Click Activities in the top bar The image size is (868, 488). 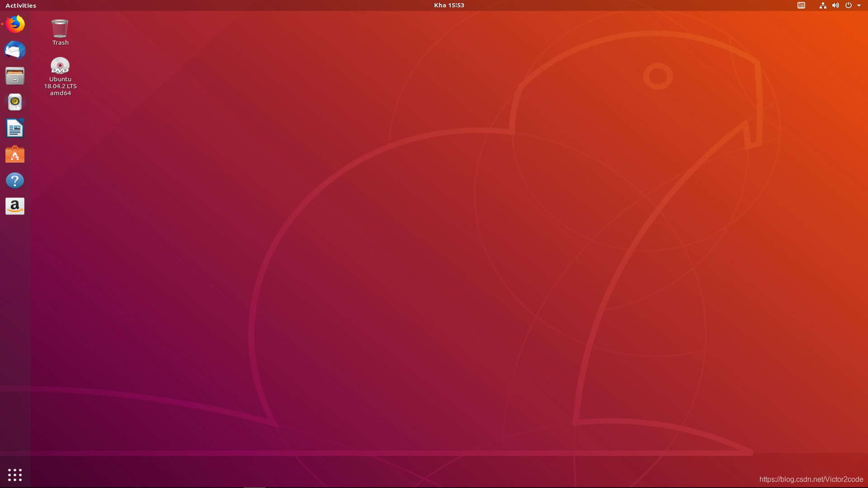21,5
